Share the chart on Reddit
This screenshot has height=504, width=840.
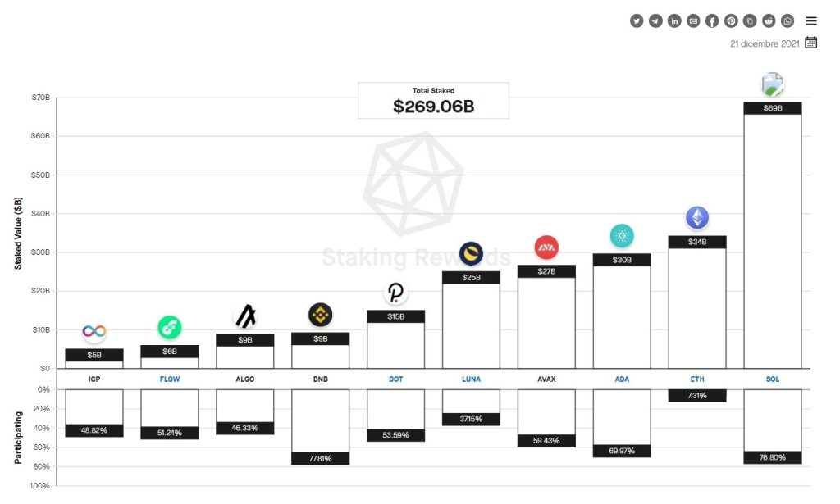769,21
